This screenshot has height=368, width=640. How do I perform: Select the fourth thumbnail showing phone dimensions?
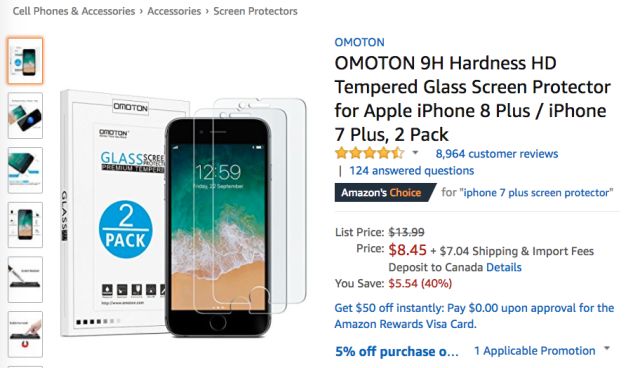coord(25,225)
